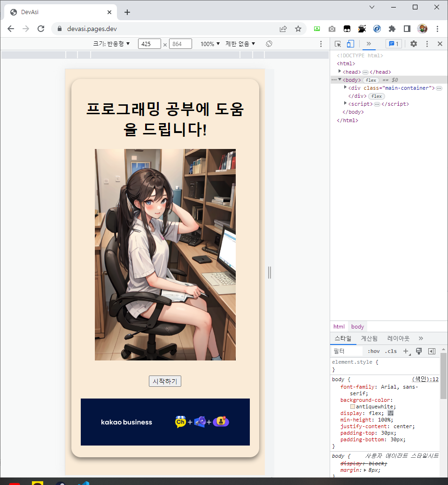Open a new browser tab
Image resolution: width=448 pixels, height=485 pixels.
tap(127, 12)
